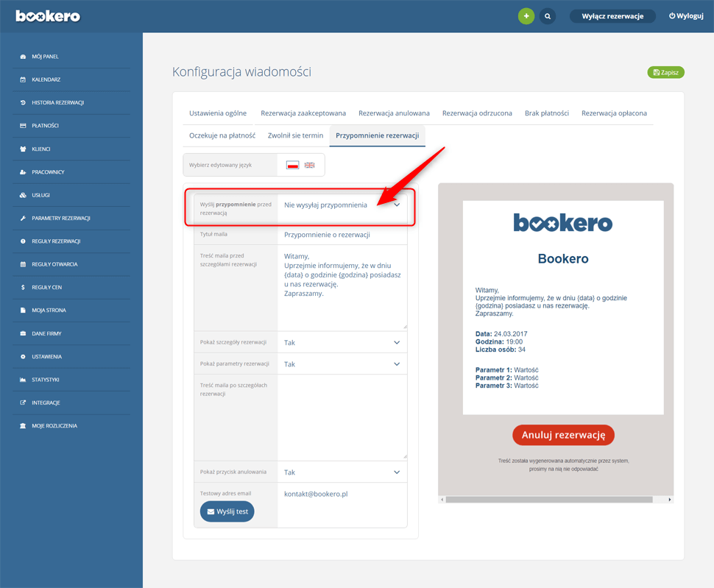This screenshot has height=588, width=714.
Task: Click the Usługi cubes icon
Action: 23,195
